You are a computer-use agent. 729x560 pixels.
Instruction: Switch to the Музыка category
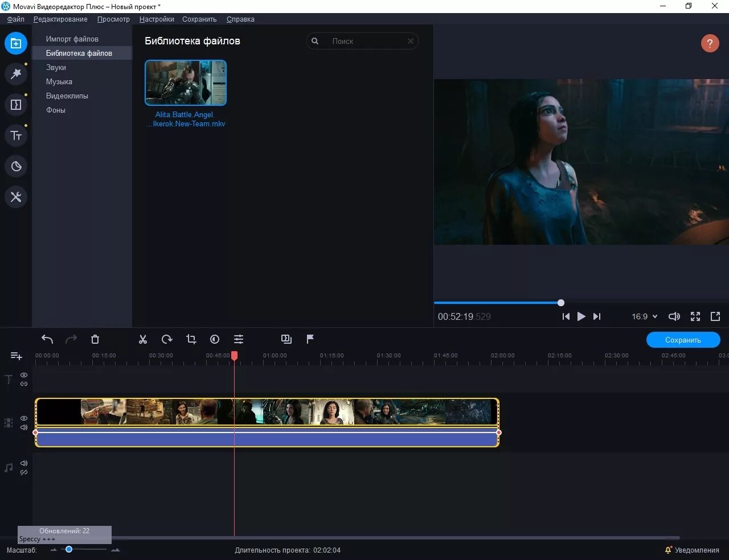[x=59, y=81]
